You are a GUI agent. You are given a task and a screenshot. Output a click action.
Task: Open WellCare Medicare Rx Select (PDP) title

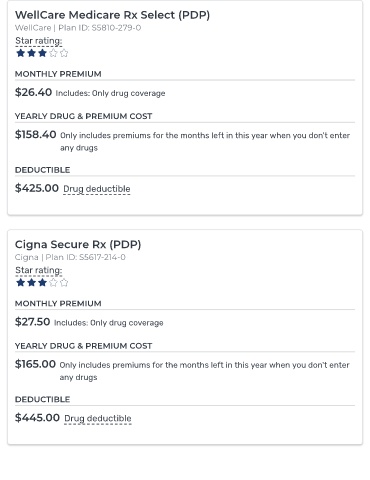pos(112,15)
